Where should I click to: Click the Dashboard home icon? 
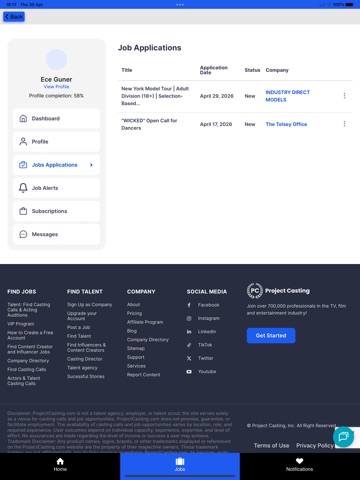point(23,118)
